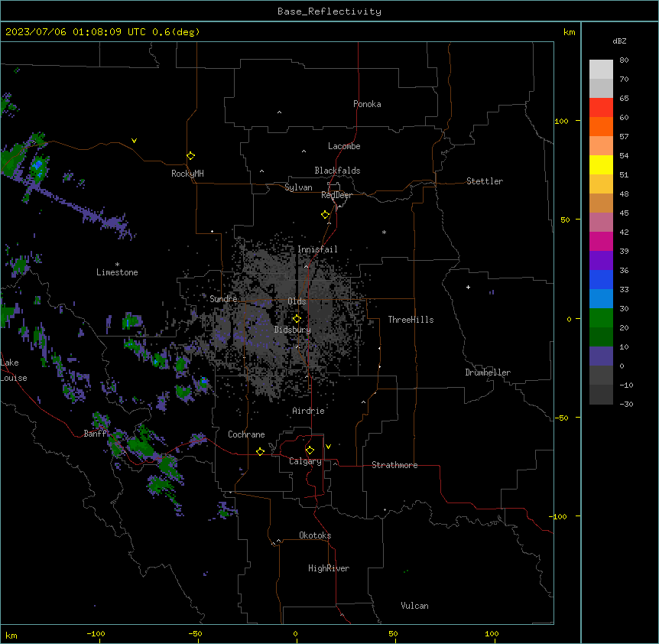
Task: Click the Drumheller label
Action: pos(488,372)
